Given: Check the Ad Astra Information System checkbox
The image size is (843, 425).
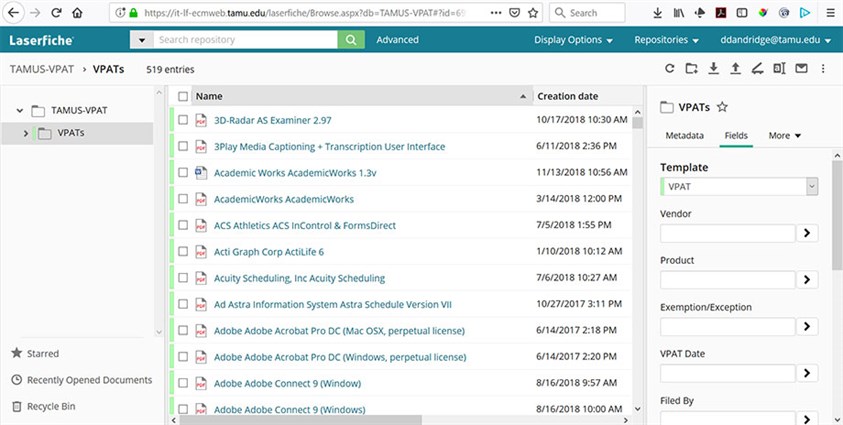Looking at the screenshot, I should [183, 304].
